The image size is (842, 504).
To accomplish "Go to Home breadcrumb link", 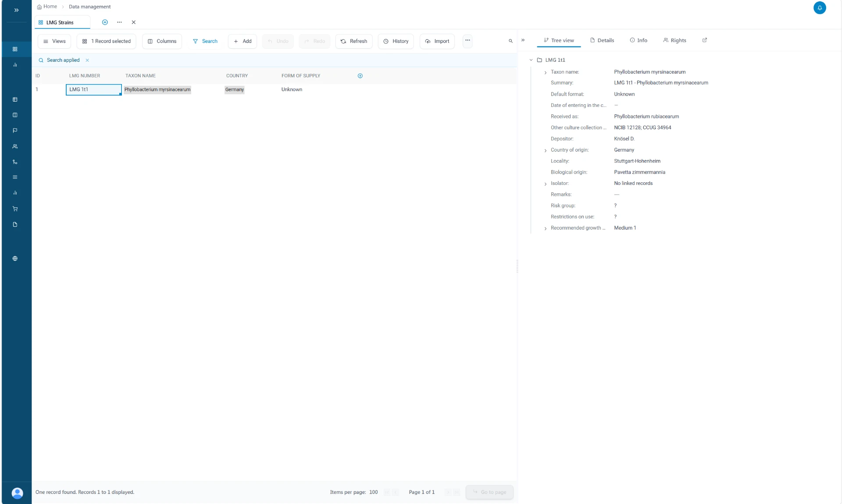I will pos(47,7).
